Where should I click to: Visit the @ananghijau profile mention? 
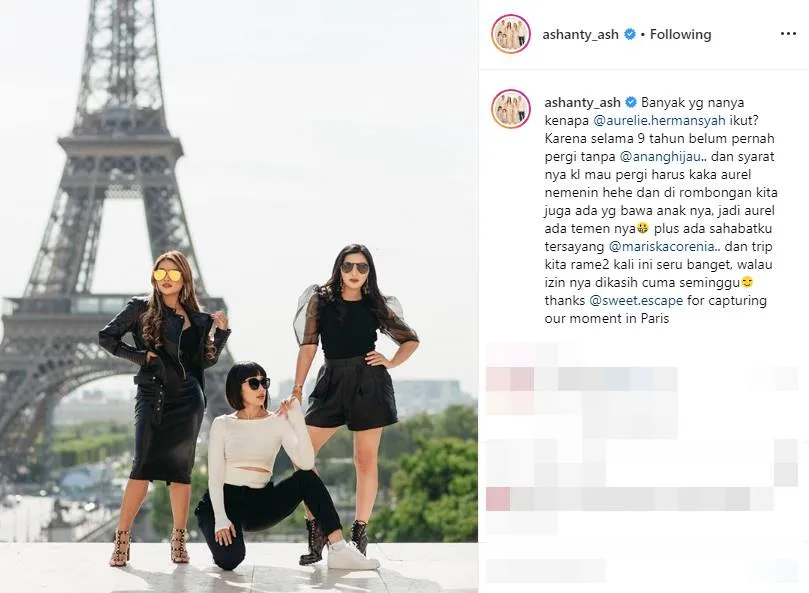coord(660,156)
